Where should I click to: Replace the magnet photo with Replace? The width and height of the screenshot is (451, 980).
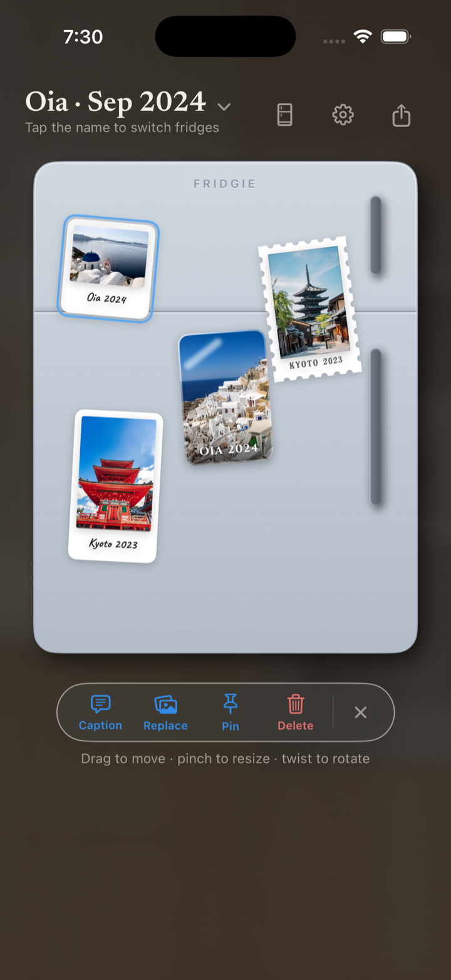click(x=165, y=713)
